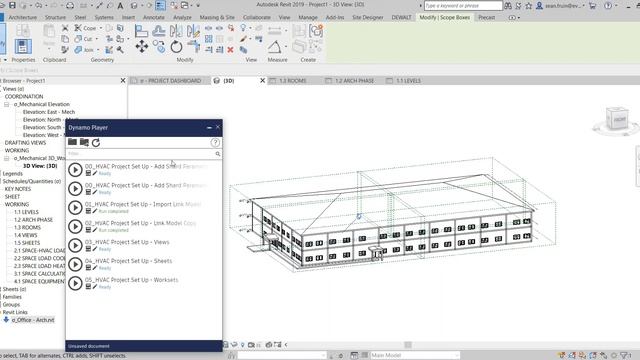Image resolution: width=640 pixels, height=360 pixels.
Task: Open the Annotate ribbon tab
Action: click(153, 18)
